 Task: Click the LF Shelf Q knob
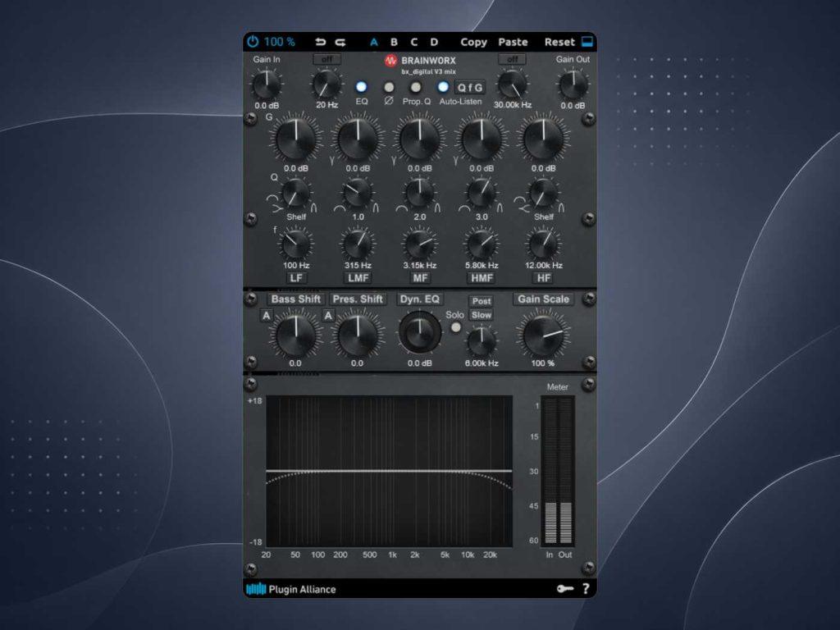(295, 194)
